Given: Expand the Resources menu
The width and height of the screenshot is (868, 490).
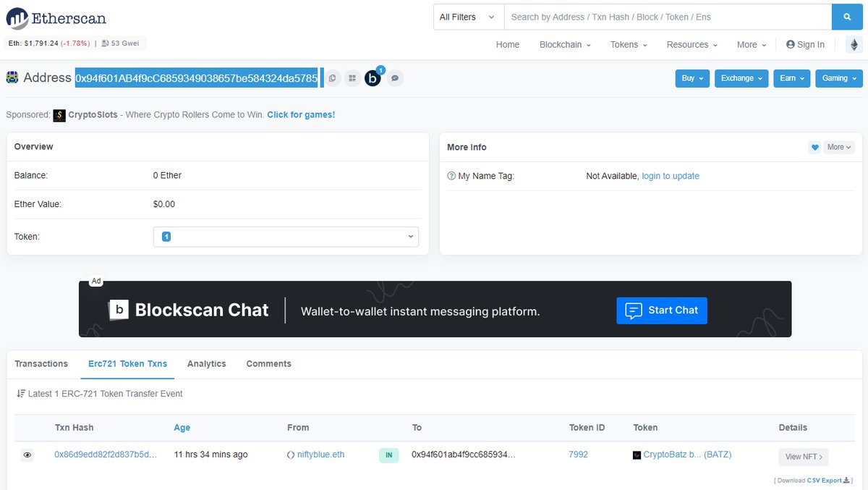Looking at the screenshot, I should (692, 45).
